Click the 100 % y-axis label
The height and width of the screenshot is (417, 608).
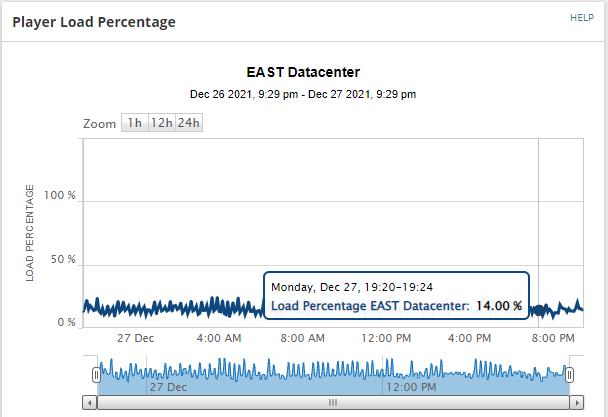point(60,195)
